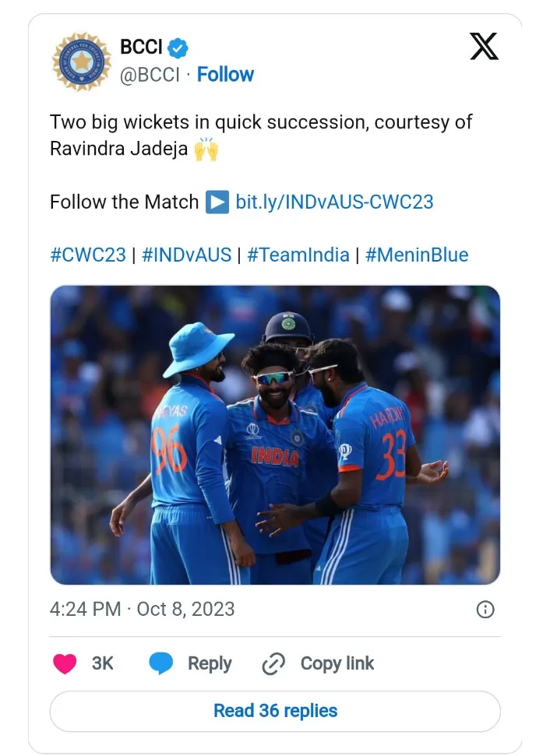The height and width of the screenshot is (756, 550).
Task: Click the play arrow emoji icon
Action: click(x=217, y=202)
